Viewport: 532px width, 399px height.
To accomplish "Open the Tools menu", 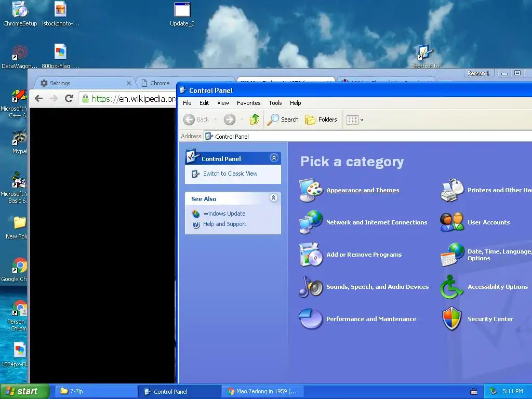I will point(275,103).
